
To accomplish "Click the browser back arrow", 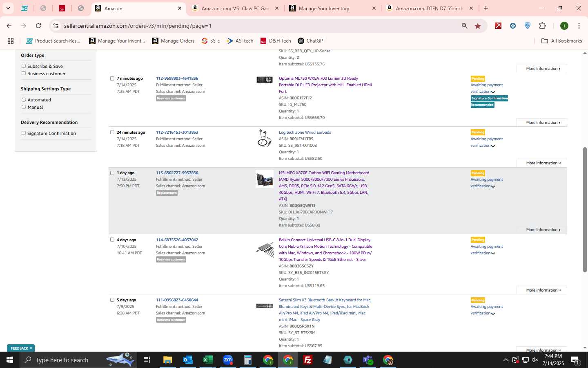I will click(x=9, y=26).
